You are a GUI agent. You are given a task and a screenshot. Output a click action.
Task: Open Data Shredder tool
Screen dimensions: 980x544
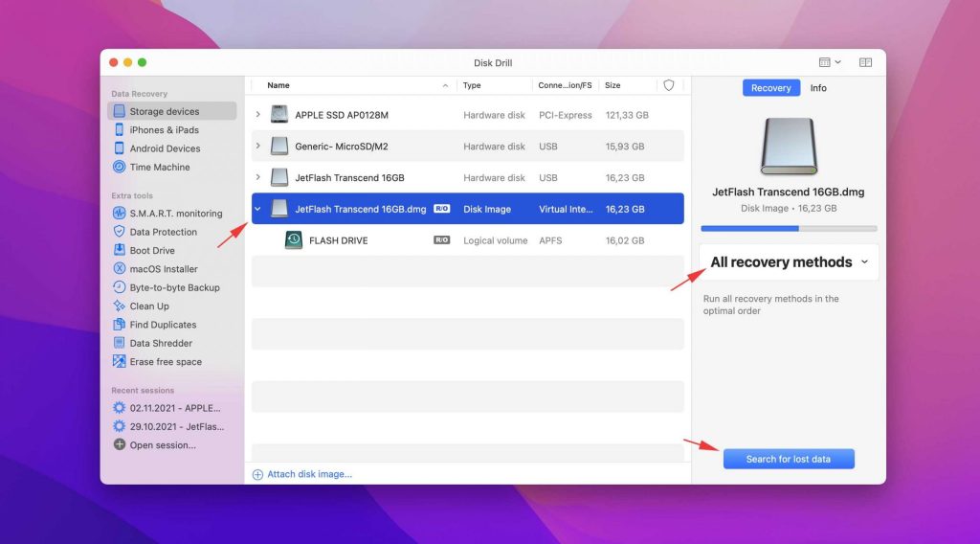point(161,343)
